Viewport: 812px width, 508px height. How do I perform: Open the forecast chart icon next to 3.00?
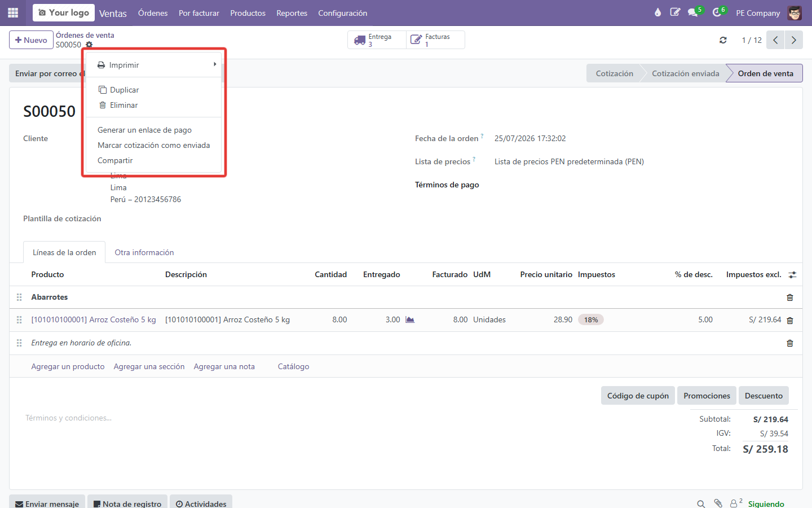[410, 319]
